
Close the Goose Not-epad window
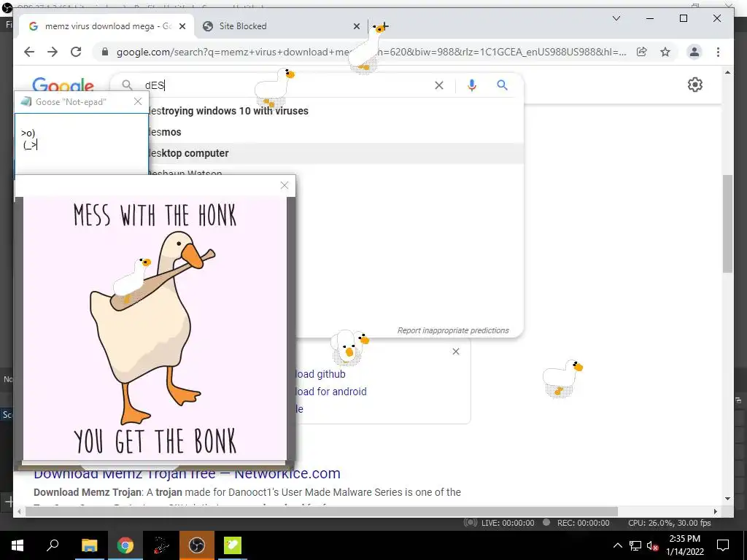[138, 101]
